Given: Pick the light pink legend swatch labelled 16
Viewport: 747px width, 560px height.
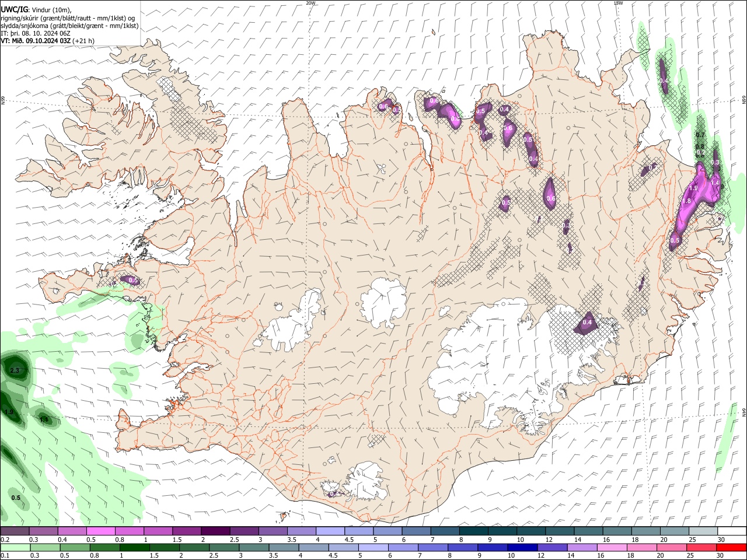Looking at the screenshot, I should [x=612, y=547].
